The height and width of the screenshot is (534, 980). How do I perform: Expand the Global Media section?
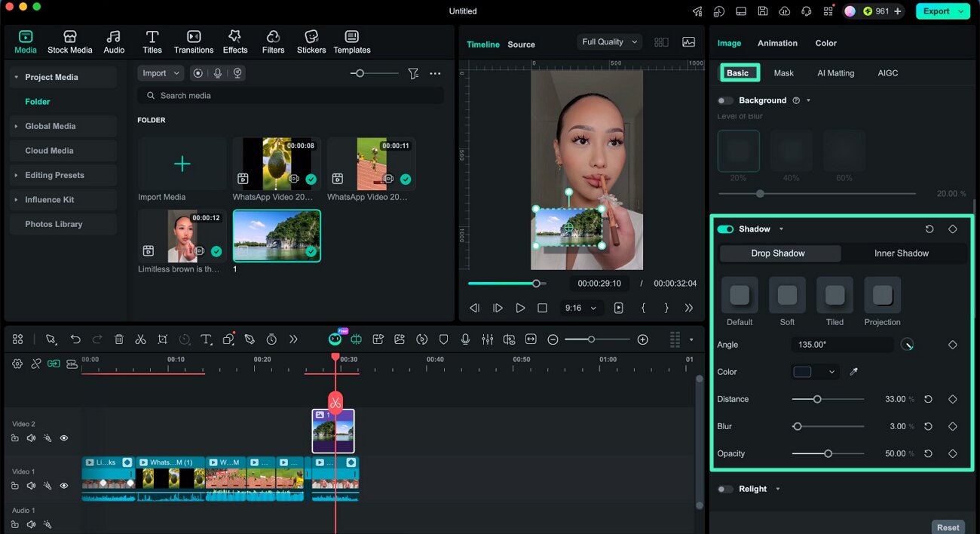[x=16, y=126]
